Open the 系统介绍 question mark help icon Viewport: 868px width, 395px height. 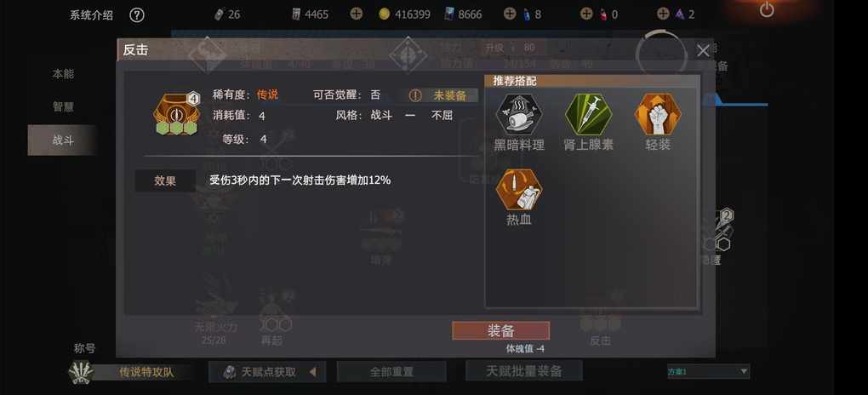click(x=137, y=15)
